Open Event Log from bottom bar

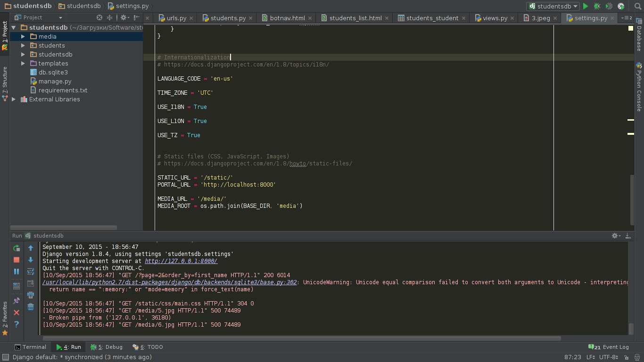[x=609, y=347]
